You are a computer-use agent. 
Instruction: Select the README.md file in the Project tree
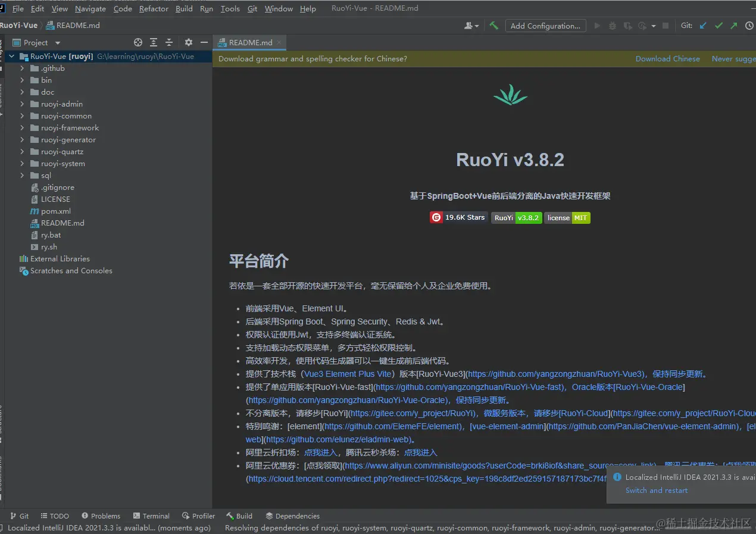[x=61, y=223]
